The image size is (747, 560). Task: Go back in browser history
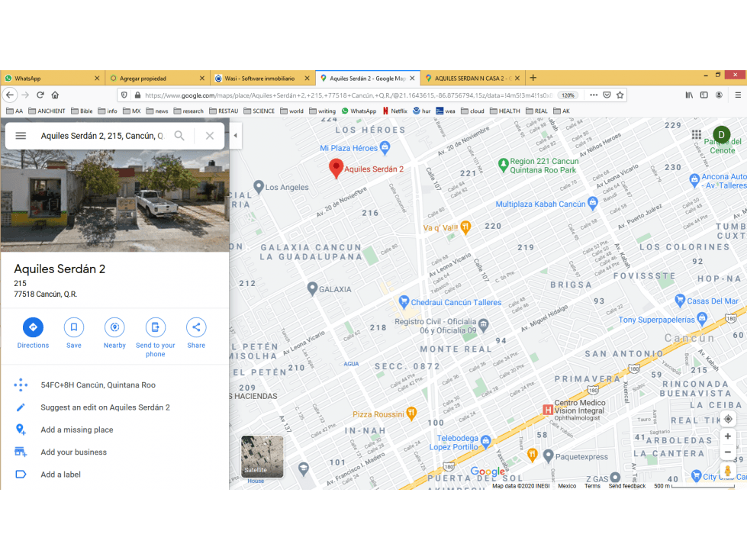10,95
